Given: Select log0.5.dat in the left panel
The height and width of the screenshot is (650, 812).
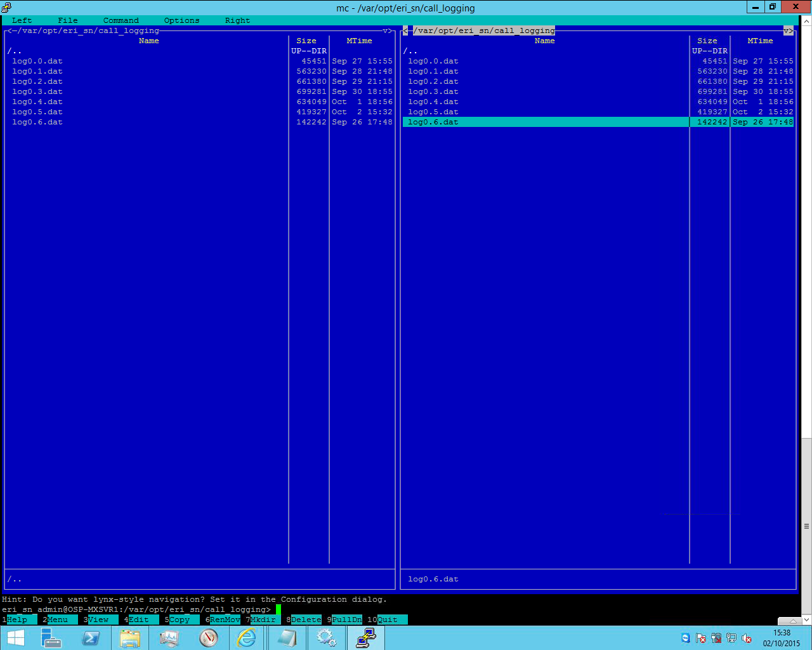Looking at the screenshot, I should [x=200, y=112].
